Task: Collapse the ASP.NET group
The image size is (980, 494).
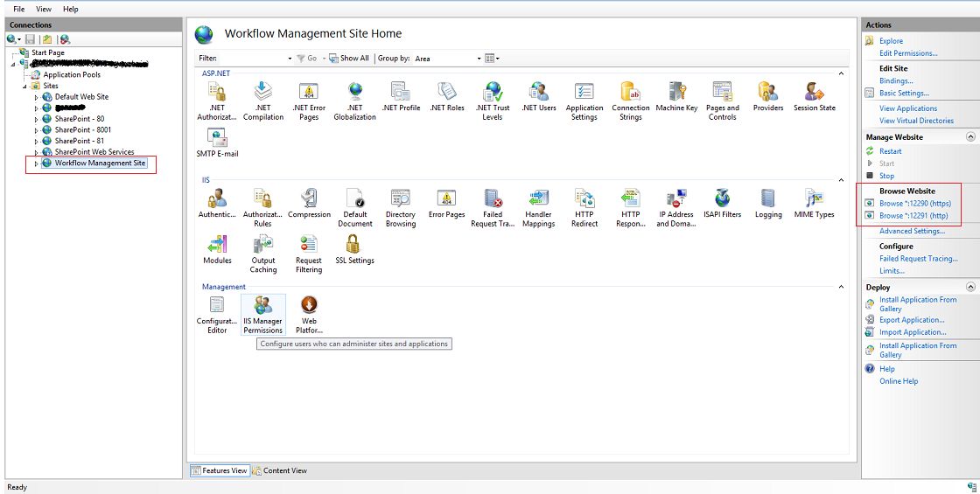Action: [841, 73]
